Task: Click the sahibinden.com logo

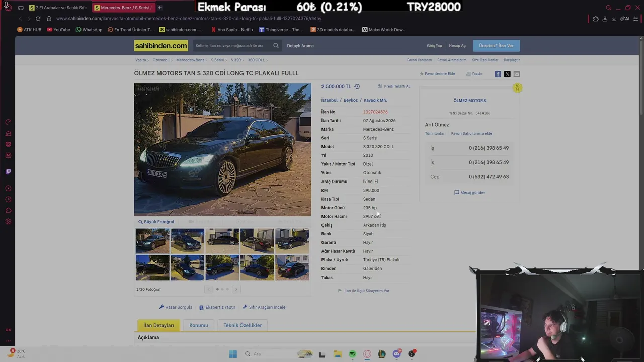Action: pos(161,46)
